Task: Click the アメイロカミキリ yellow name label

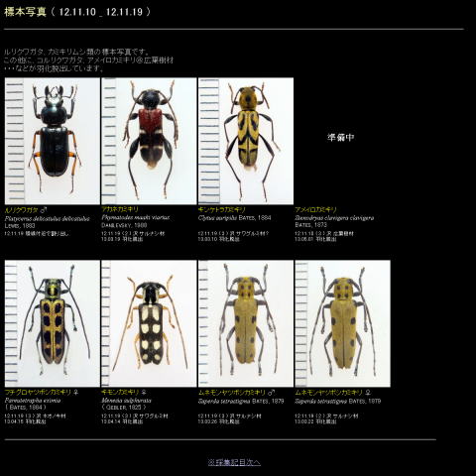Action: pyautogui.click(x=315, y=209)
